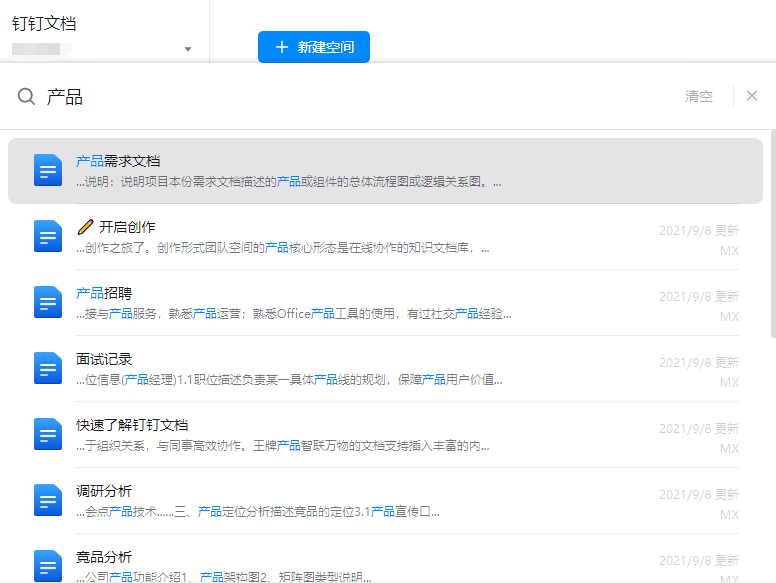The image size is (776, 583).
Task: Click snippet text under 开启创作
Action: 283,248
